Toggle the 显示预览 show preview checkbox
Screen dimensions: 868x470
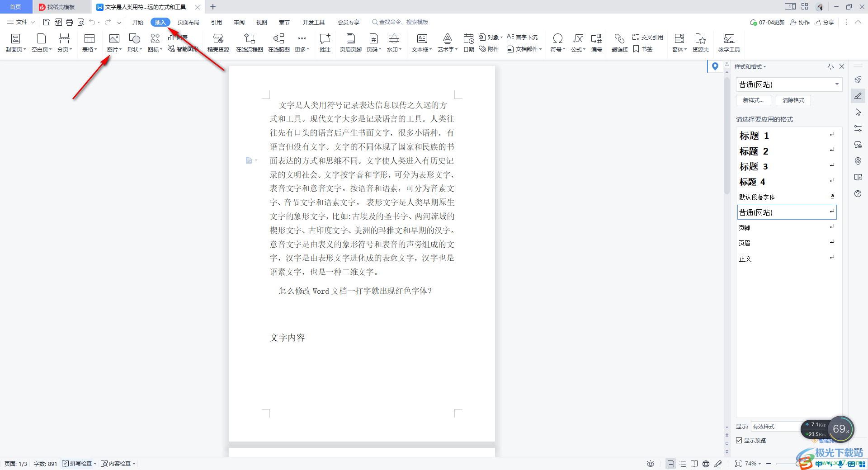click(739, 440)
